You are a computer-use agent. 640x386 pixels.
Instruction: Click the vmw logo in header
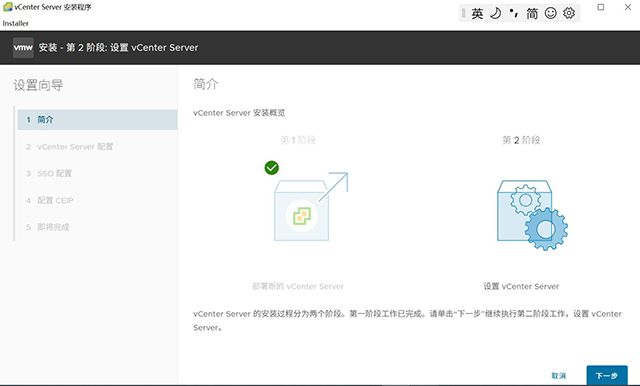(23, 47)
